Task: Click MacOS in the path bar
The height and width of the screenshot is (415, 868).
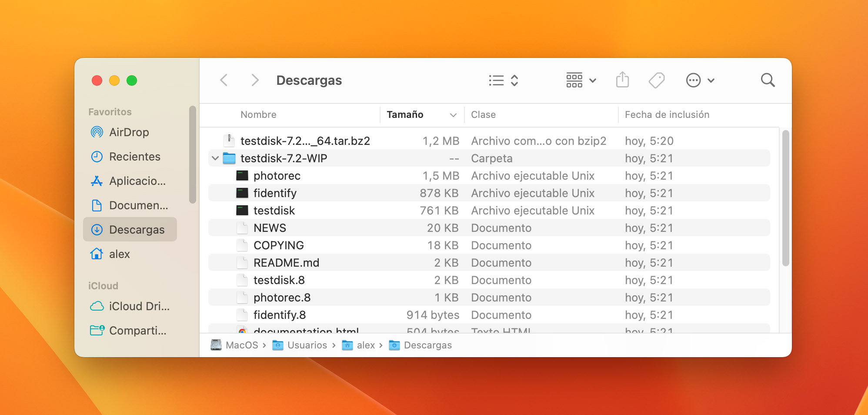Action: [235, 345]
